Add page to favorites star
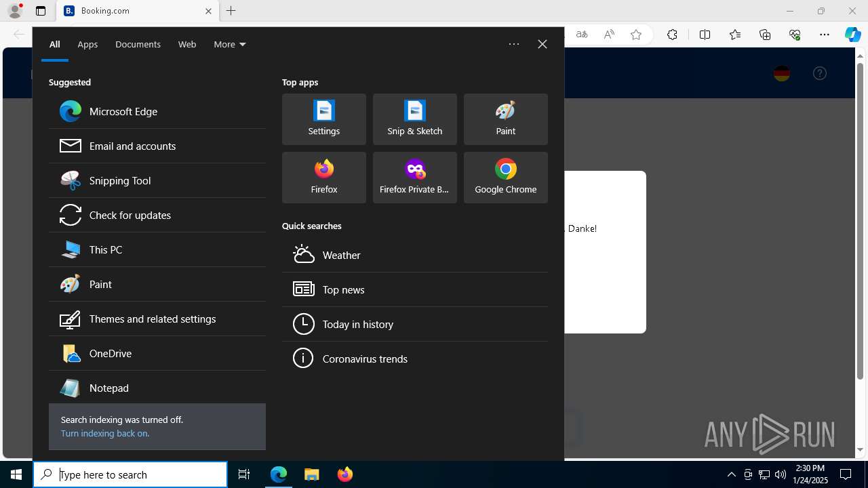Viewport: 868px width, 488px height. click(x=636, y=35)
